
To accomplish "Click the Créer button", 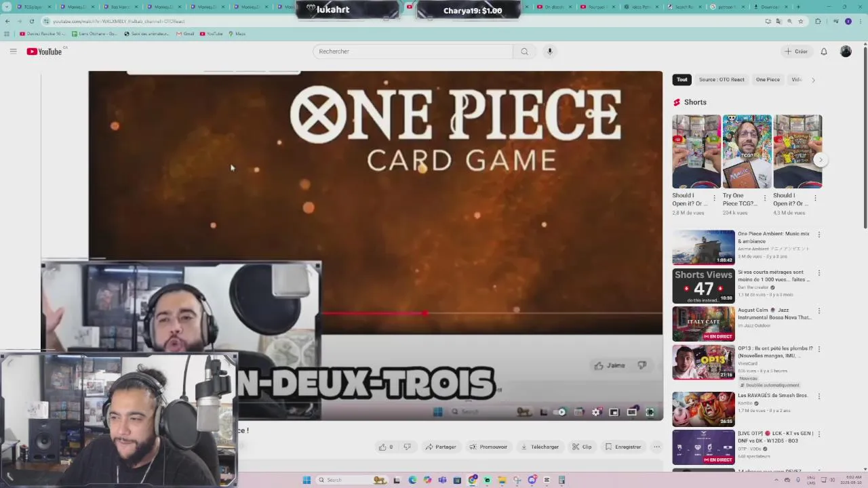I will coord(796,52).
